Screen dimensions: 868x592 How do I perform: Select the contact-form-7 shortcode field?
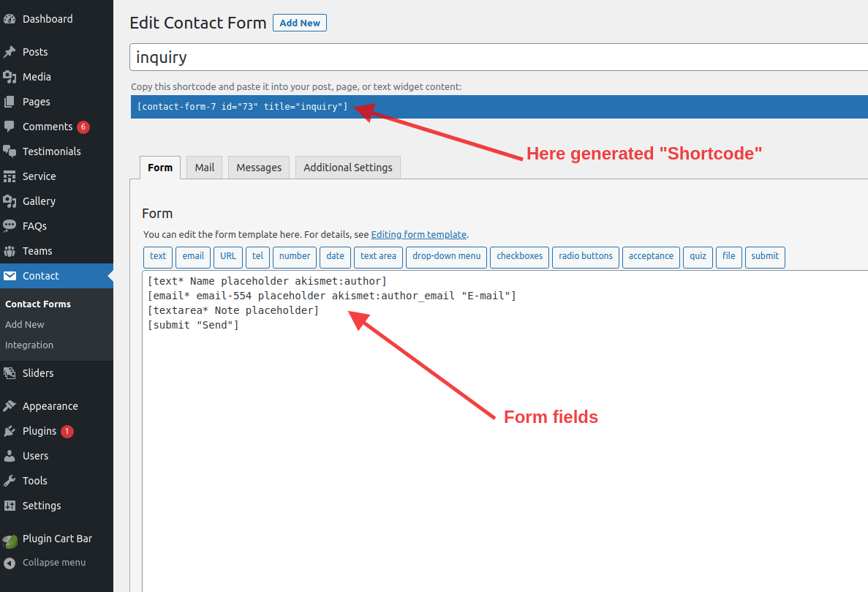coord(499,107)
